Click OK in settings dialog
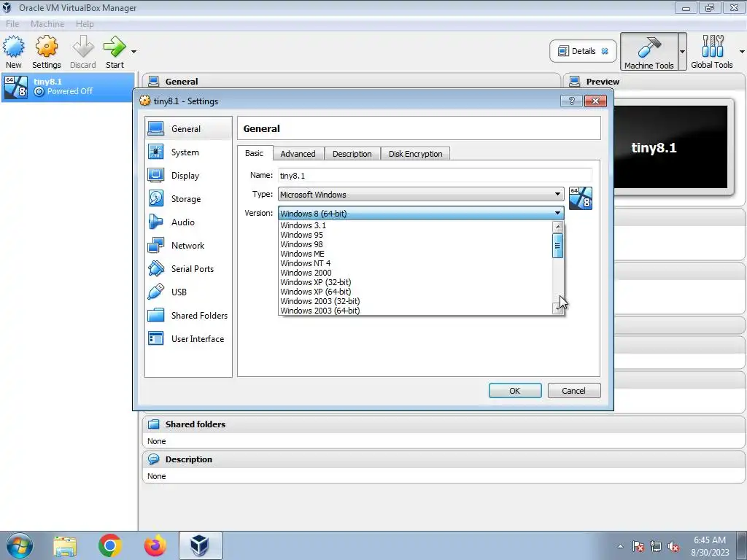This screenshot has height=560, width=747. click(x=515, y=391)
